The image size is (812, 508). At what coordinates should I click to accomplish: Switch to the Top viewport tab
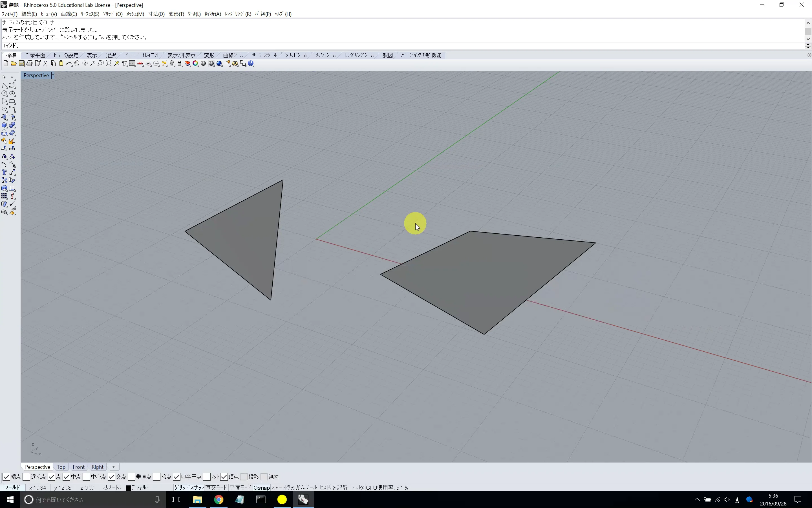(61, 467)
